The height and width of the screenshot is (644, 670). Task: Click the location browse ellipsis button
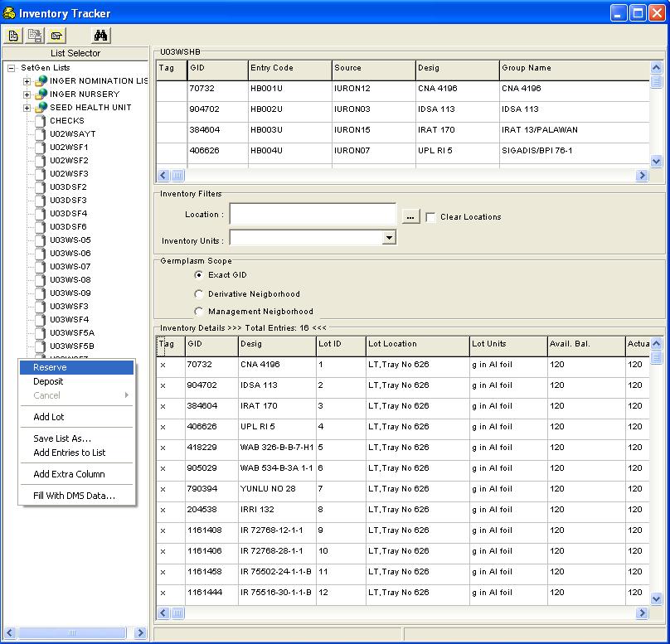tap(410, 217)
